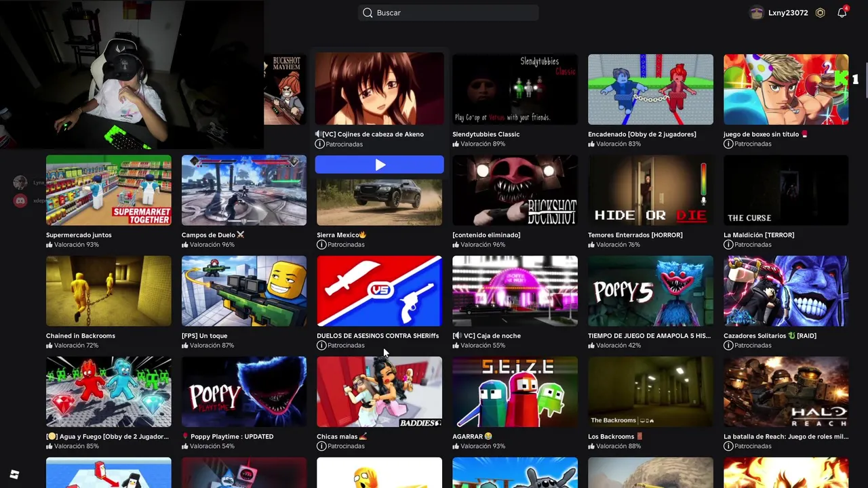Click info icon under Sierra Mexico
The image size is (868, 488).
coord(321,245)
